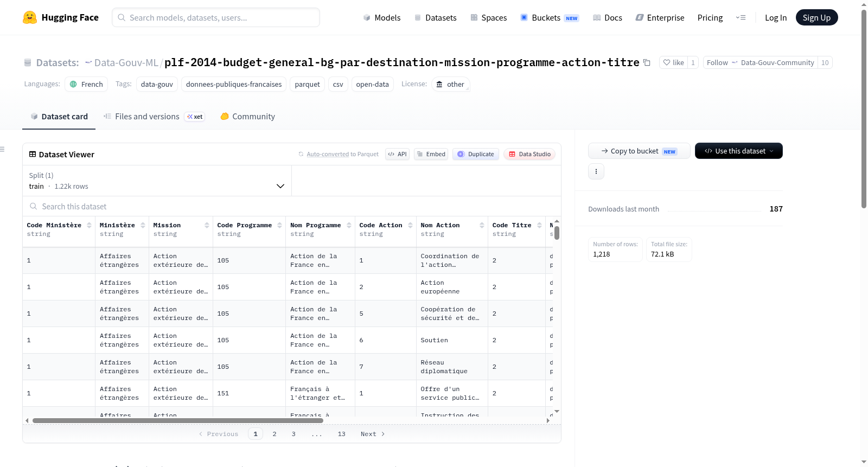Click the donnees-publiques-francaises tag

(x=234, y=84)
